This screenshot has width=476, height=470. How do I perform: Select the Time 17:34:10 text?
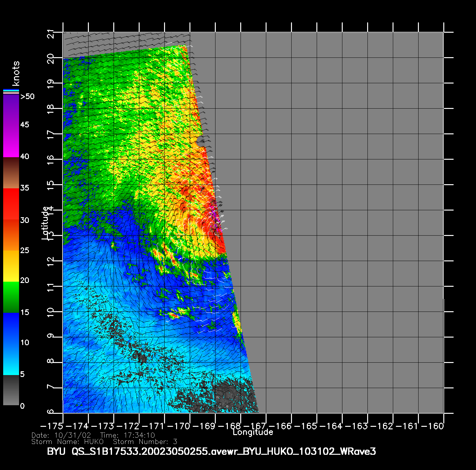pyautogui.click(x=127, y=435)
